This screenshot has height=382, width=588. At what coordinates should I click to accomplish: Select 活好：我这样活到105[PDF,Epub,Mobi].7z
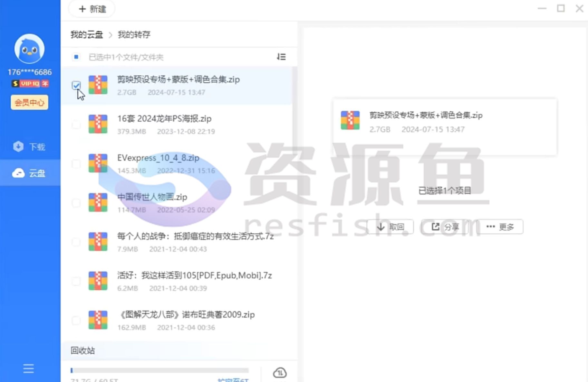pyautogui.click(x=195, y=275)
